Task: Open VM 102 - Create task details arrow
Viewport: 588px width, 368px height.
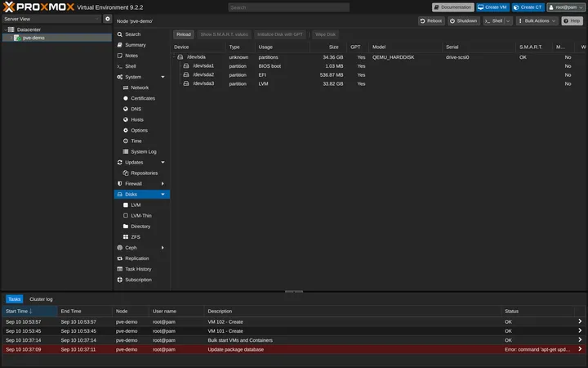Action: pos(580,321)
